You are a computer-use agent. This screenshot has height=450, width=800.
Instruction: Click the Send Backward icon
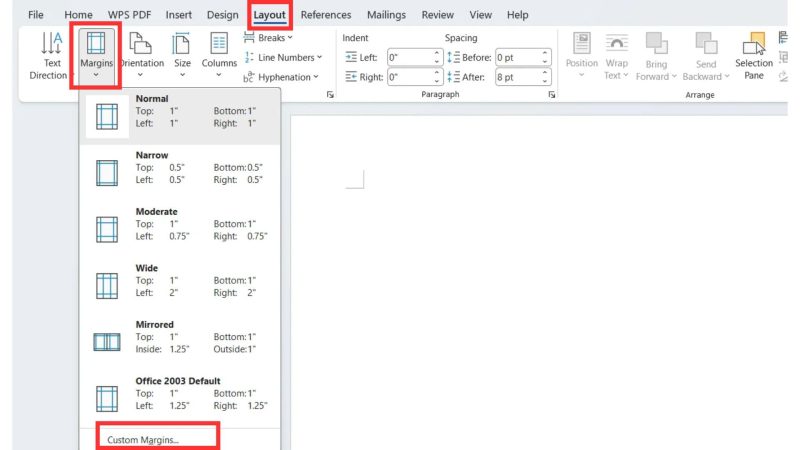(x=706, y=43)
